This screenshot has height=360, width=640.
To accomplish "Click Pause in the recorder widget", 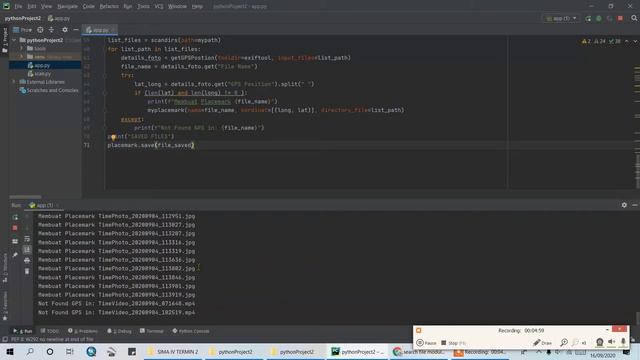I will 427,343.
